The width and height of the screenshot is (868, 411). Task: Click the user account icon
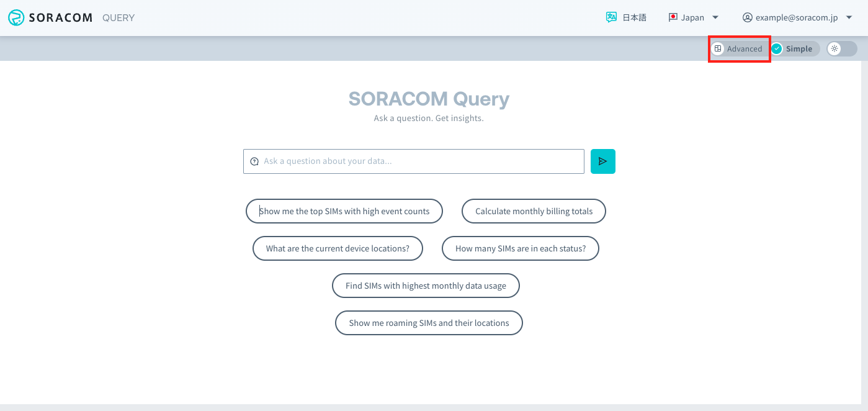(748, 17)
